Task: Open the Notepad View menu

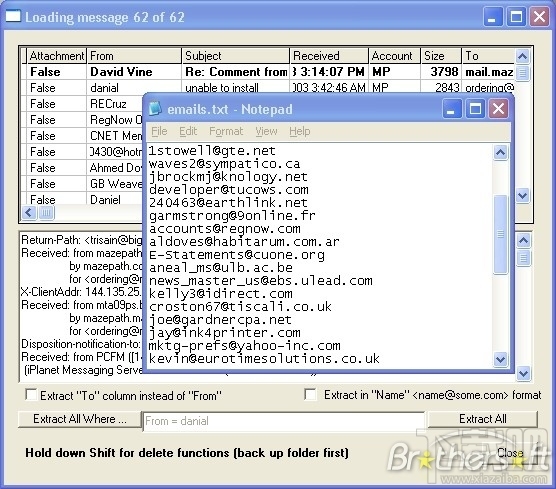Action: pyautogui.click(x=266, y=131)
